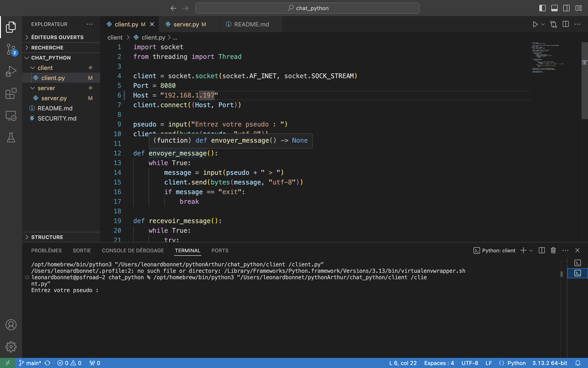
Task: Close the client.py editor tab
Action: tap(152, 24)
